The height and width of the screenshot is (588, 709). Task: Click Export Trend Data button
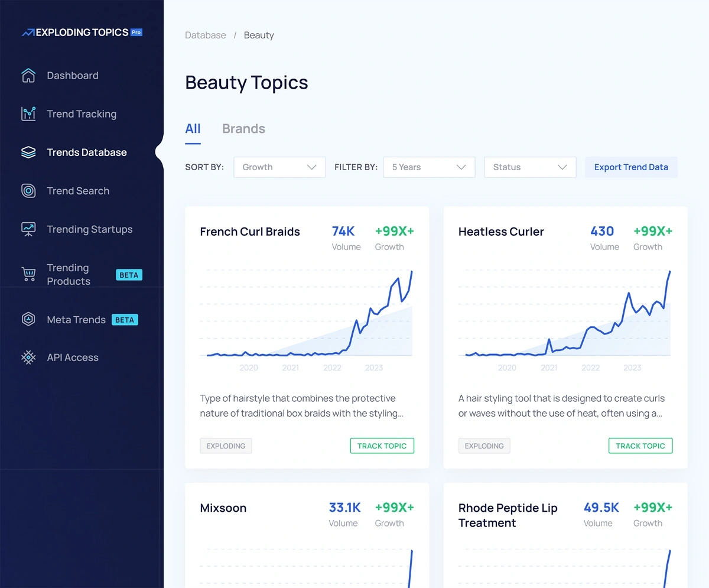[x=631, y=167]
